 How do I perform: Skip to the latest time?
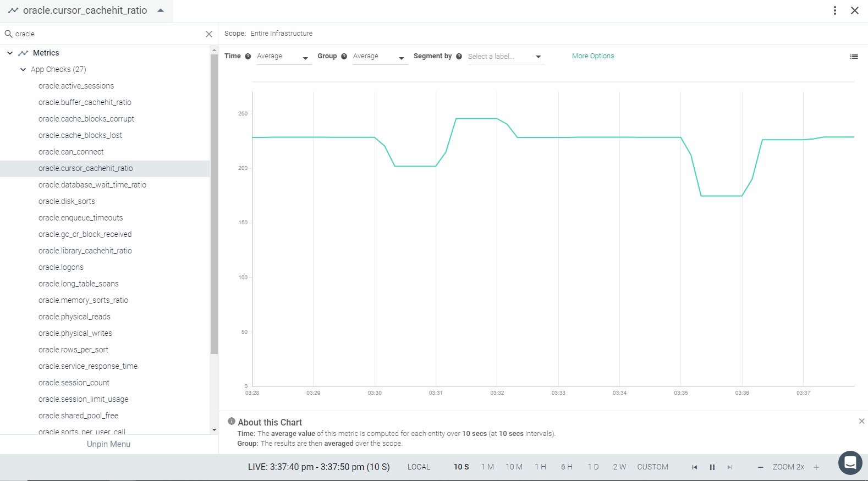pyautogui.click(x=730, y=467)
